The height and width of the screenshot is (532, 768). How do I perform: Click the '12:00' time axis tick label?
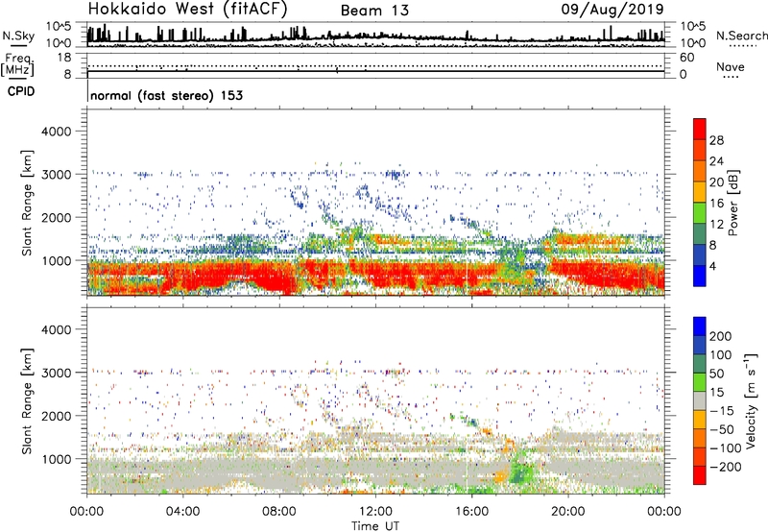375,512
